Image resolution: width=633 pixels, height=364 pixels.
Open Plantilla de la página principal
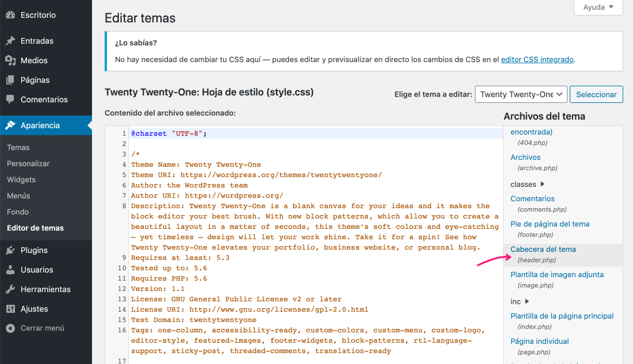click(x=562, y=316)
